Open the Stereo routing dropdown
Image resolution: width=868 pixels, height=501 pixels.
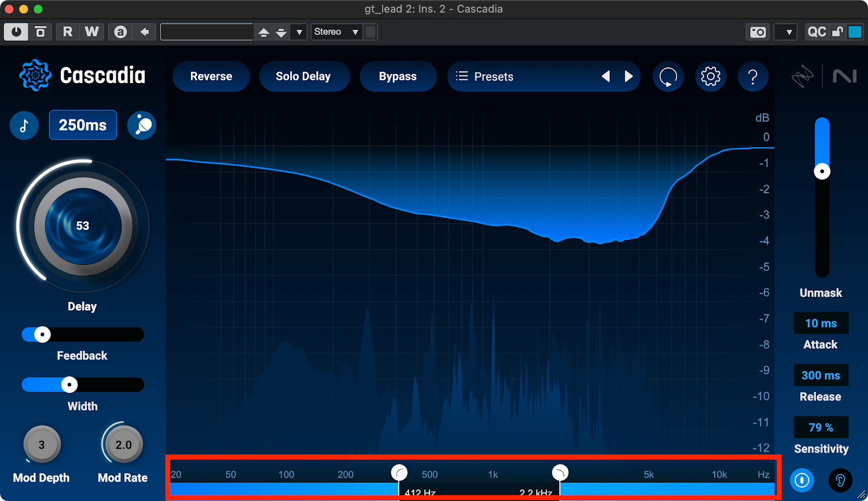pyautogui.click(x=336, y=32)
